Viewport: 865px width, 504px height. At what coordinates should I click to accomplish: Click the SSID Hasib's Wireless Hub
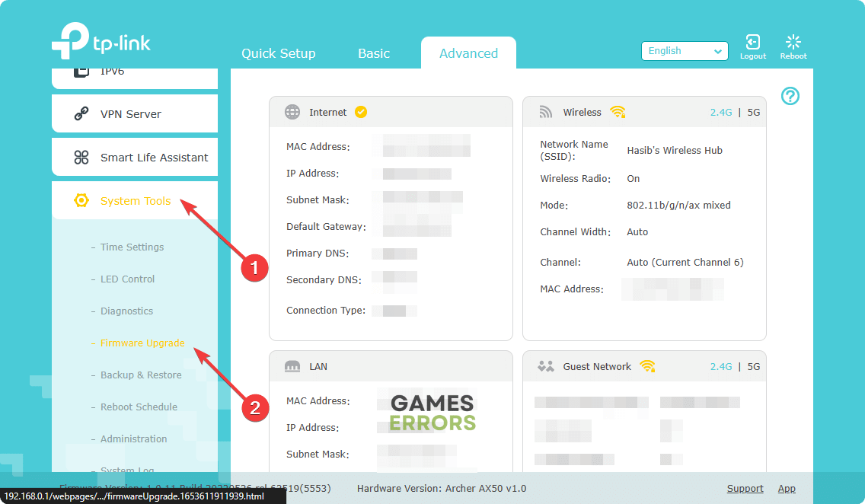674,151
